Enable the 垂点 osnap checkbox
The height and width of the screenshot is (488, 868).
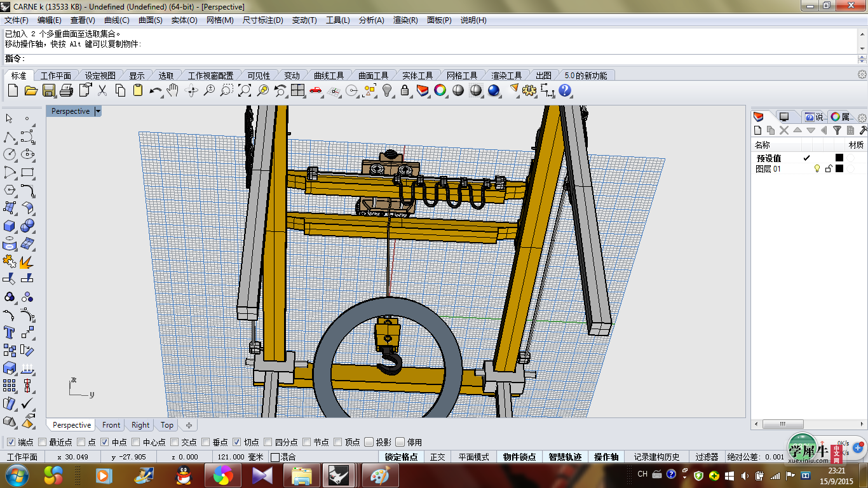click(206, 442)
